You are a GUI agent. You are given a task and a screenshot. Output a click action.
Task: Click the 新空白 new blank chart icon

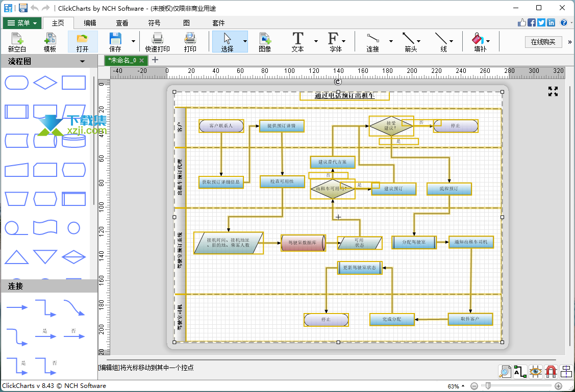click(17, 42)
